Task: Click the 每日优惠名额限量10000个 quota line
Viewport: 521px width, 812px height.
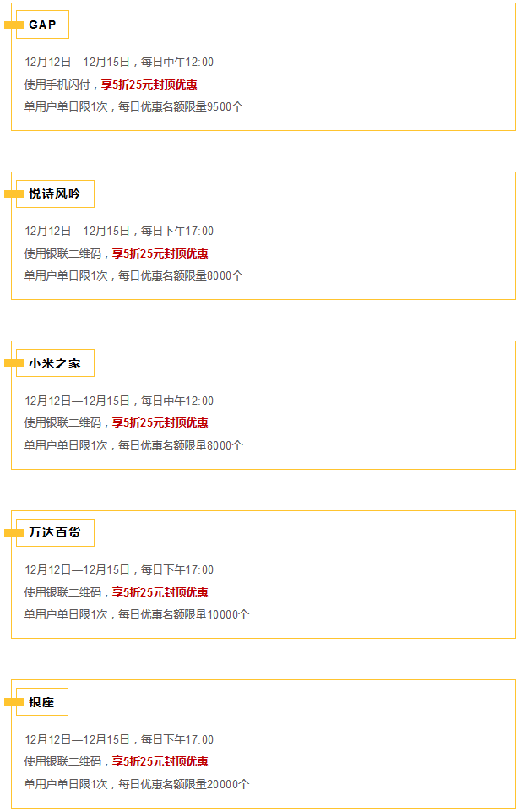Action: click(184, 614)
